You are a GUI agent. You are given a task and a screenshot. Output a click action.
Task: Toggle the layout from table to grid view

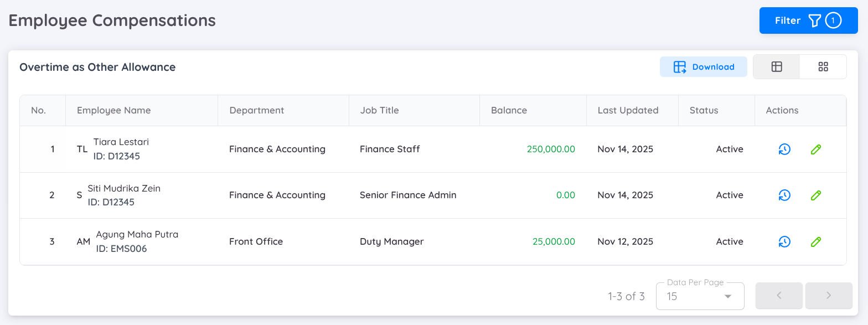pos(823,66)
